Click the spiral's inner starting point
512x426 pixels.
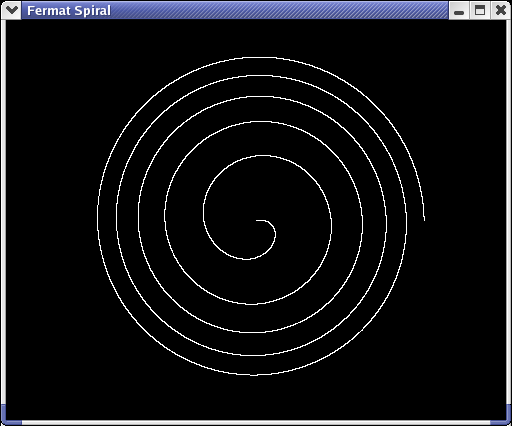click(257, 220)
